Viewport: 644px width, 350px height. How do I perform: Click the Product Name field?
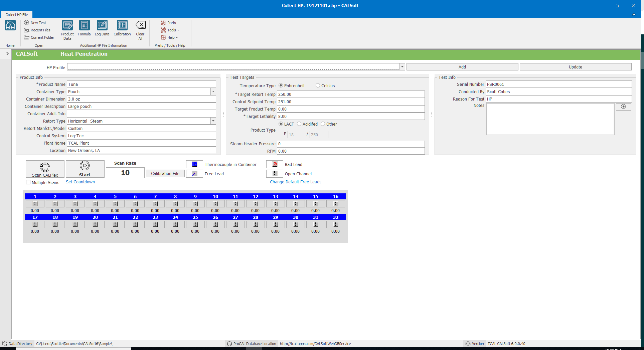point(141,84)
